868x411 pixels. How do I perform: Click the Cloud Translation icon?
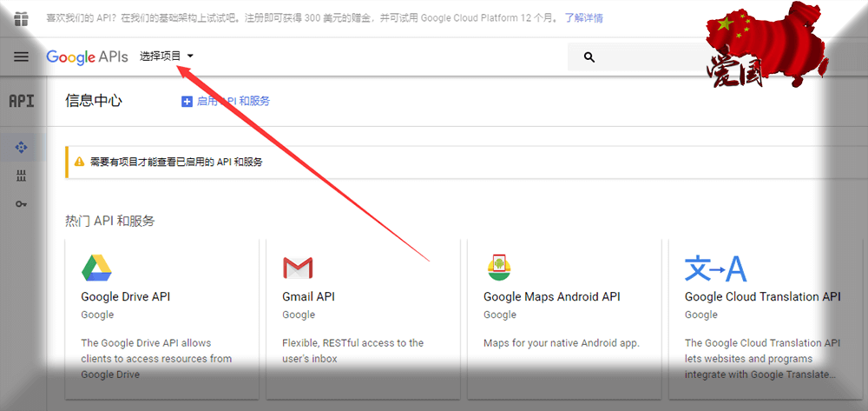[x=715, y=268]
